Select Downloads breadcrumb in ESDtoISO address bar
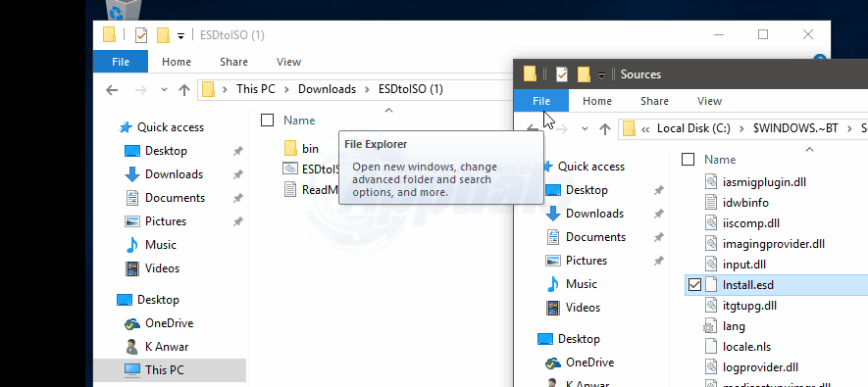This screenshot has height=387, width=868. click(327, 89)
